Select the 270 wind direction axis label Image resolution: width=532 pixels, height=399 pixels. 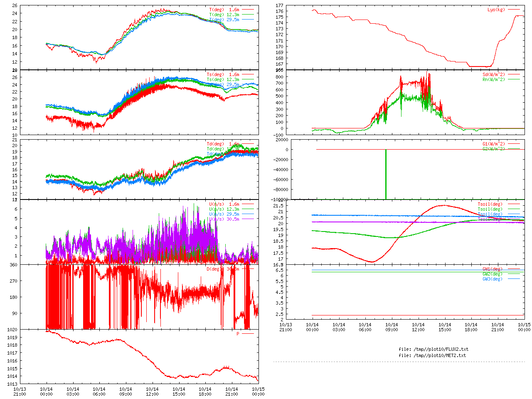point(13,281)
